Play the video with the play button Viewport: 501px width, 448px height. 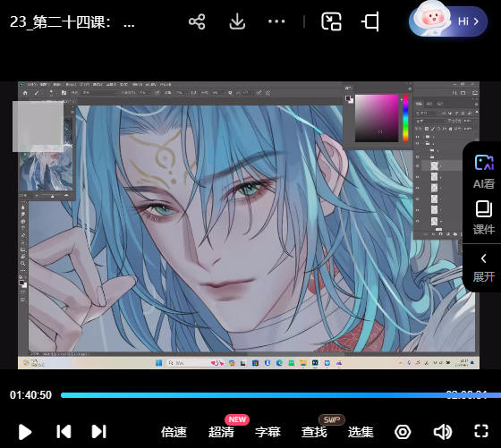pyautogui.click(x=25, y=432)
